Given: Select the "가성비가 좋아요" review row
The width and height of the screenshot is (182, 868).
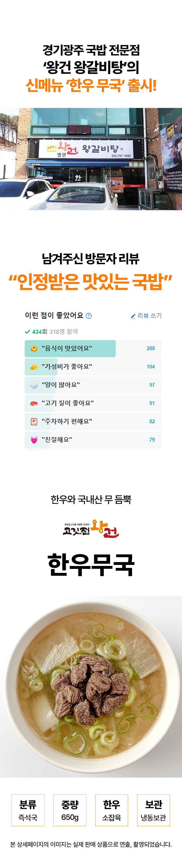Looking at the screenshot, I should (x=93, y=367).
